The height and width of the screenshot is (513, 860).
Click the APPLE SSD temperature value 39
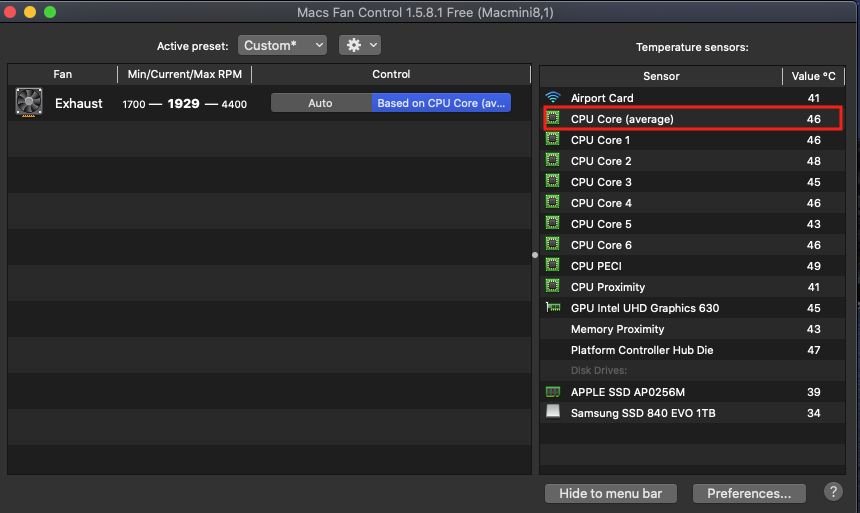[813, 392]
